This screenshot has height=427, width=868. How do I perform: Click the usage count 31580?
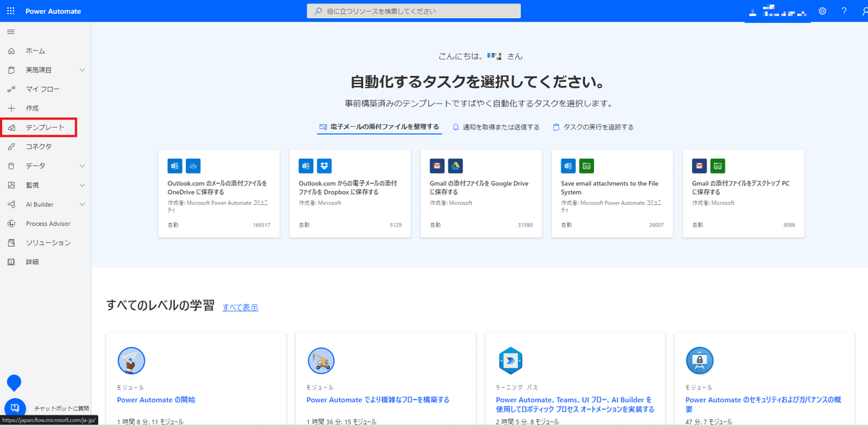tap(525, 225)
